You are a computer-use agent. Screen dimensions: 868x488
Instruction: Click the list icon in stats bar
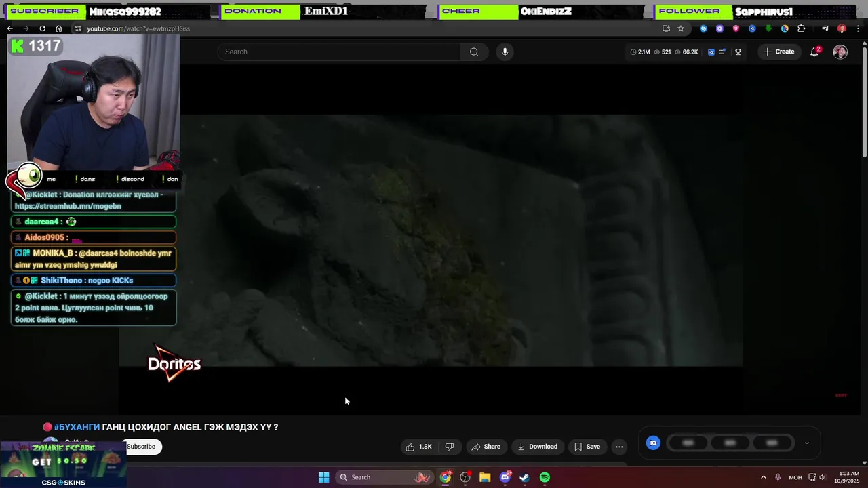point(722,52)
